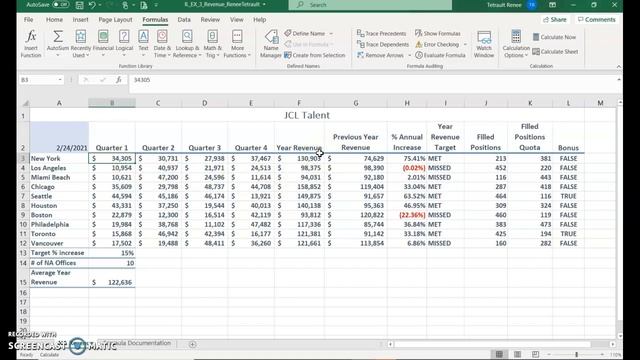The height and width of the screenshot is (360, 640).
Task: Click Calculate Sheet
Action: pyautogui.click(x=555, y=51)
